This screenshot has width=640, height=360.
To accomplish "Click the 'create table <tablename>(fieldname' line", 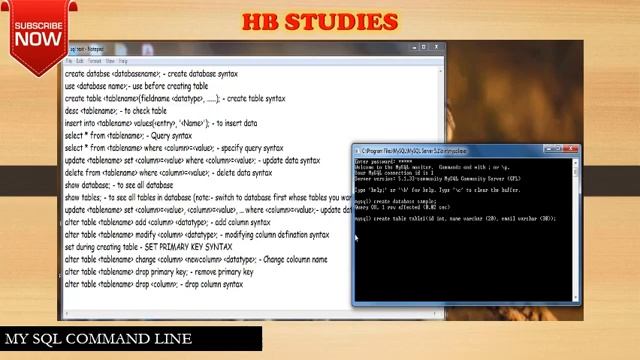I will (x=175, y=98).
